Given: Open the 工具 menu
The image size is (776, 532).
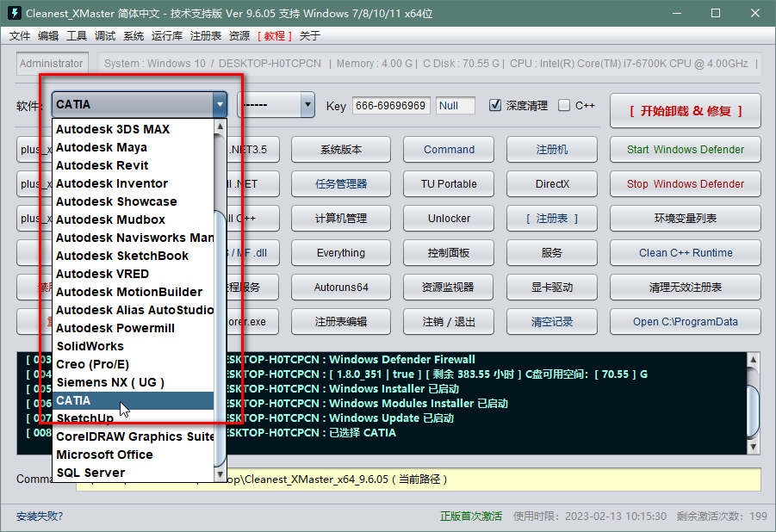Looking at the screenshot, I should [77, 35].
